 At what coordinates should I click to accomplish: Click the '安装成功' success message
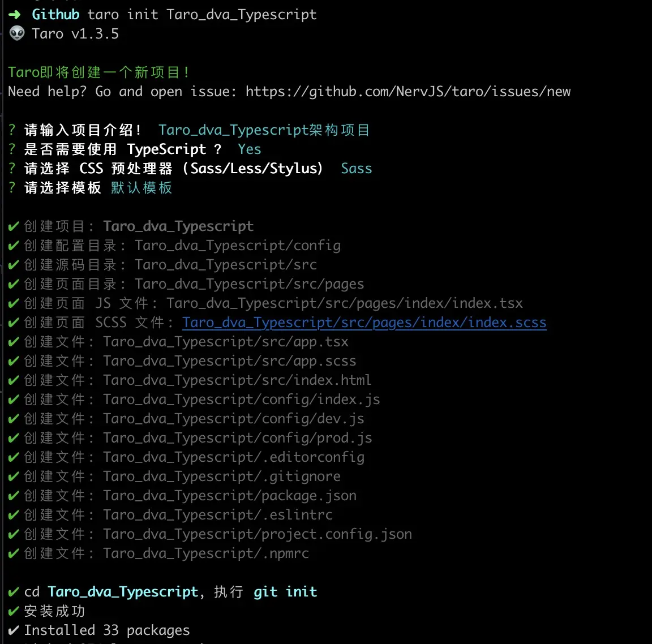coord(54,611)
